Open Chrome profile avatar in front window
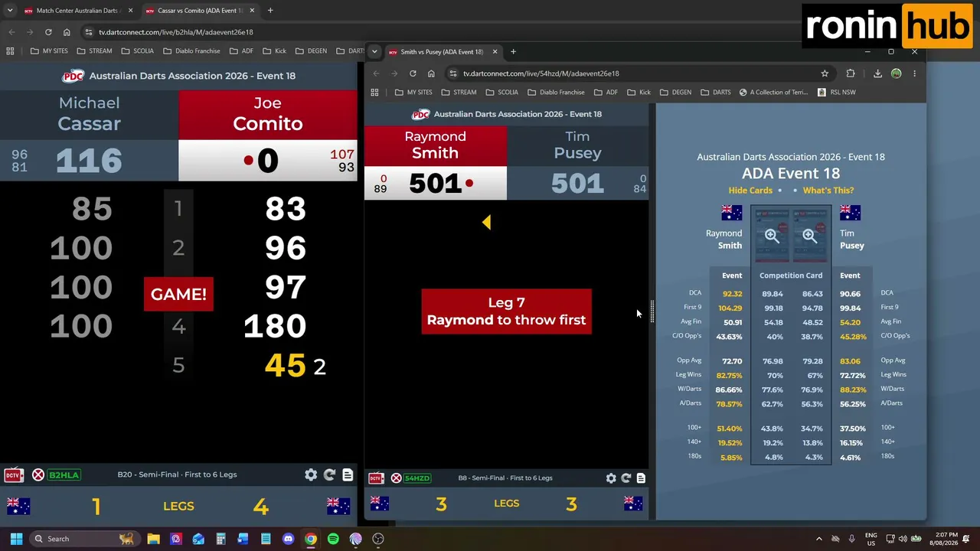 point(897,73)
